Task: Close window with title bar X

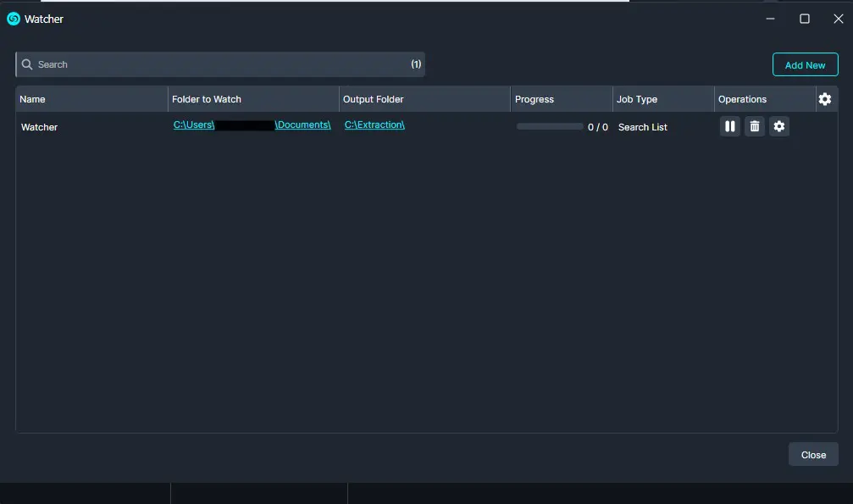Action: tap(839, 19)
